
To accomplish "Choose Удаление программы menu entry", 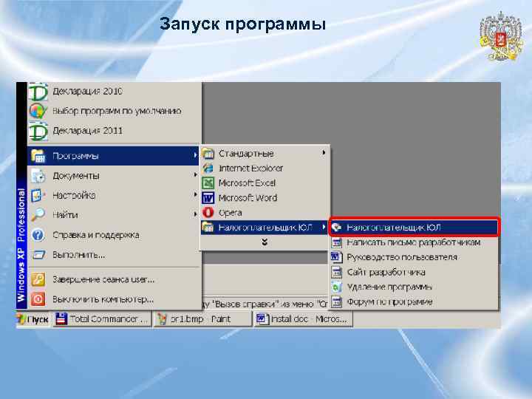I will (414, 287).
